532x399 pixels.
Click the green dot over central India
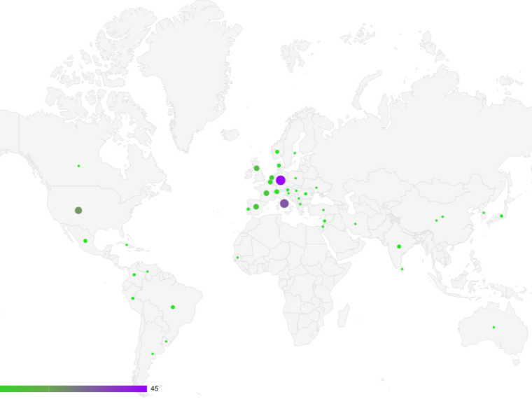(399, 246)
